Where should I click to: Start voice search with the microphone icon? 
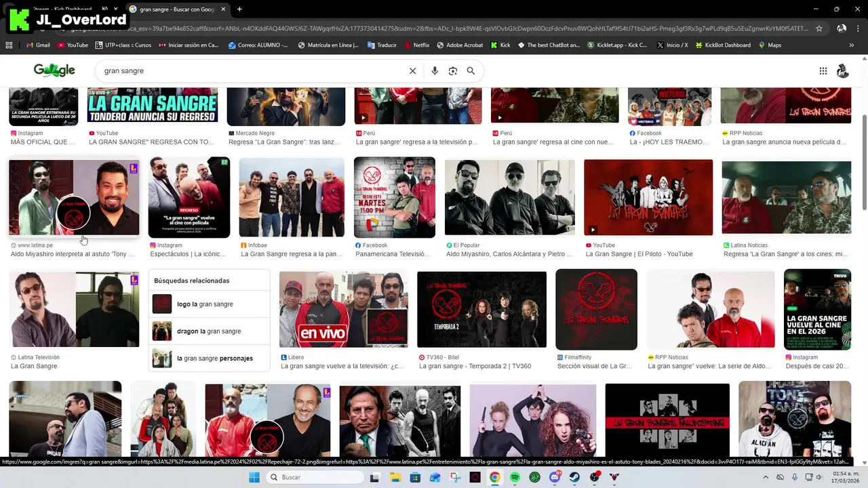pyautogui.click(x=435, y=71)
